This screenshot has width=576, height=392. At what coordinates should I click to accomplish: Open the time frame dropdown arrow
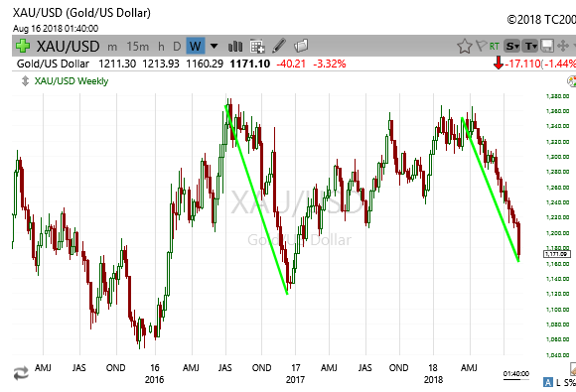click(214, 47)
